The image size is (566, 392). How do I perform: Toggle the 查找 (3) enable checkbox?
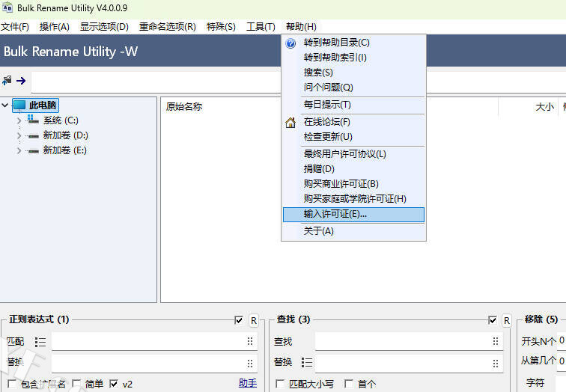[493, 320]
